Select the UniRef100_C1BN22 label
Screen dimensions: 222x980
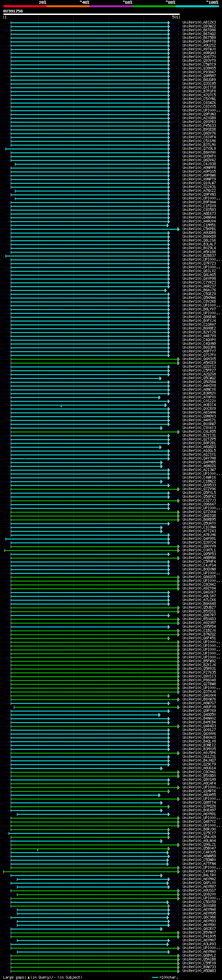(x=199, y=481)
